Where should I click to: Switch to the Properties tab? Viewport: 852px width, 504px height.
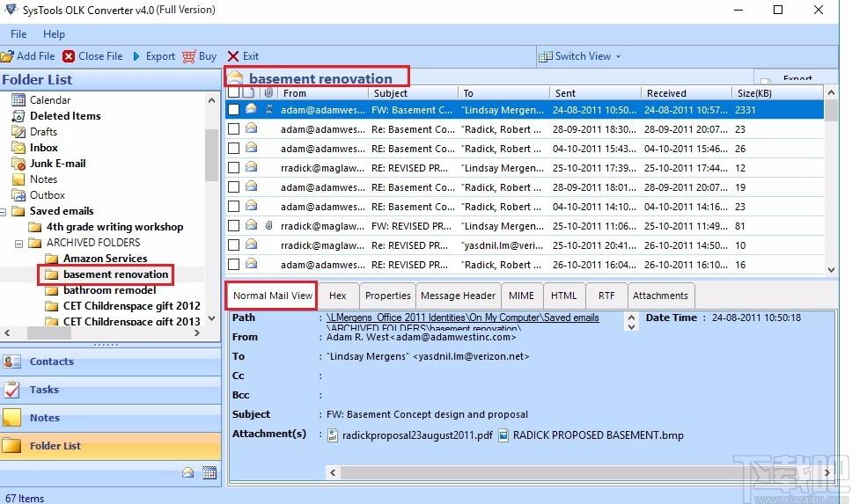387,296
